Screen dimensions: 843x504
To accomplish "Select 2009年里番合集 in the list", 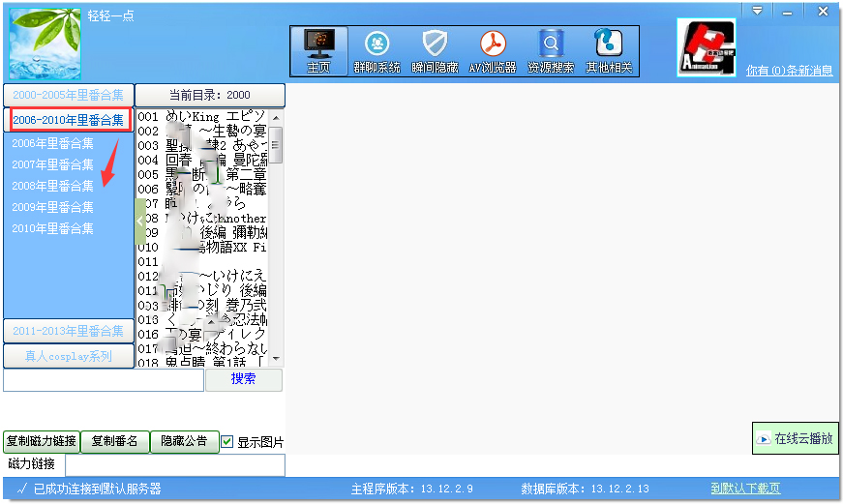I will (x=52, y=207).
